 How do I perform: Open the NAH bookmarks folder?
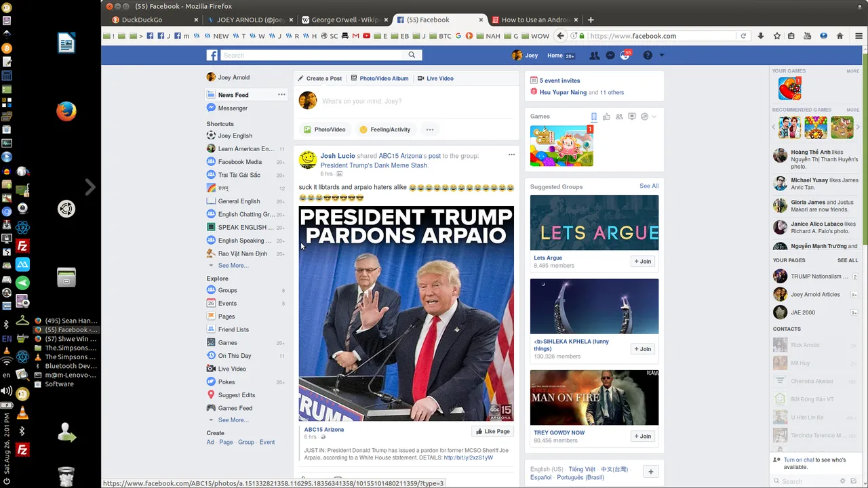point(488,36)
